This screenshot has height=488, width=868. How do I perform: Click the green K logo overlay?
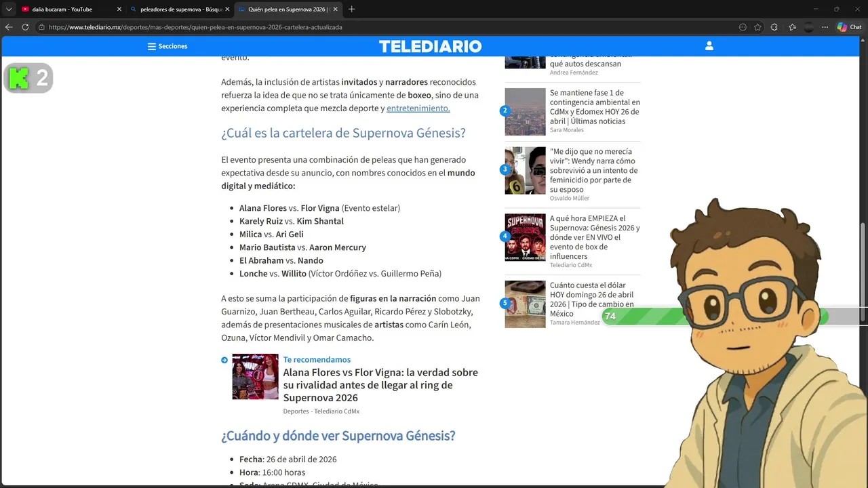(x=19, y=79)
